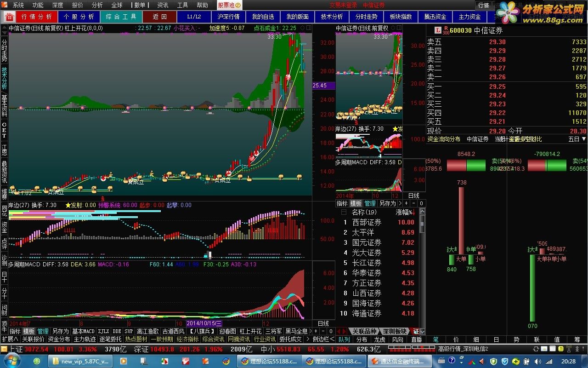Switch to 股票池 tab

[229, 5]
